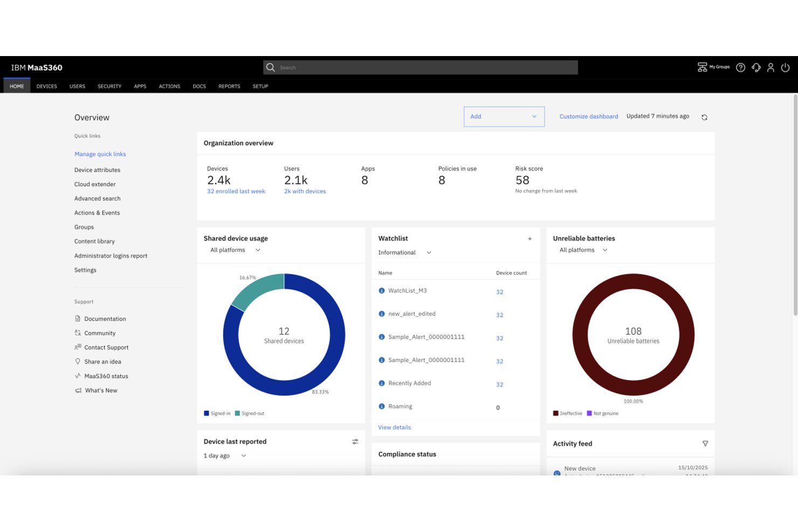Click the Risk score value 58
The height and width of the screenshot is (532, 798).
pos(522,180)
